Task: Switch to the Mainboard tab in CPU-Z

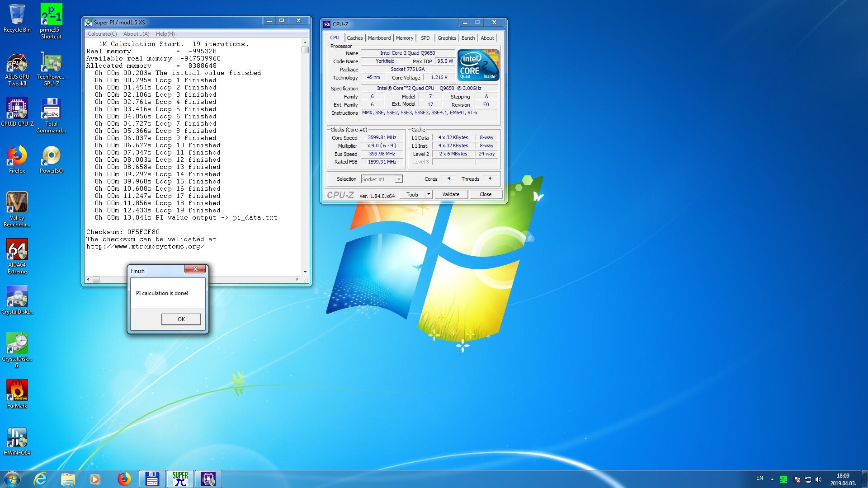Action: point(379,38)
